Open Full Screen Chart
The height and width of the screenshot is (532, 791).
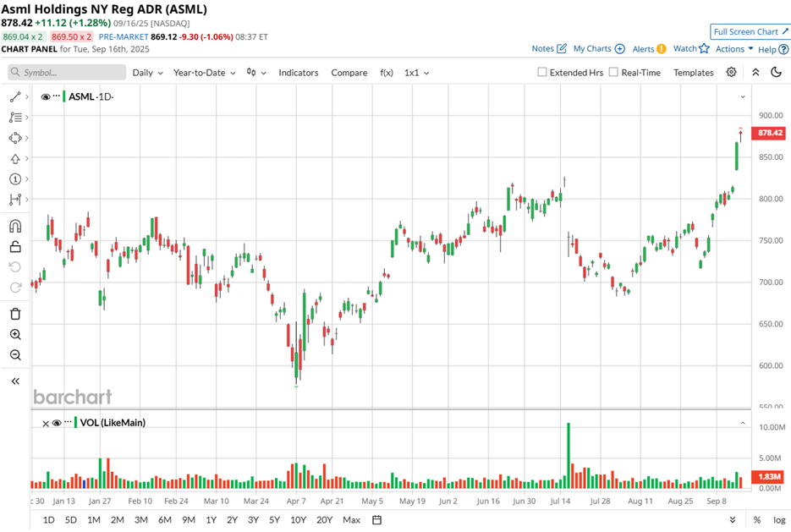coord(750,32)
